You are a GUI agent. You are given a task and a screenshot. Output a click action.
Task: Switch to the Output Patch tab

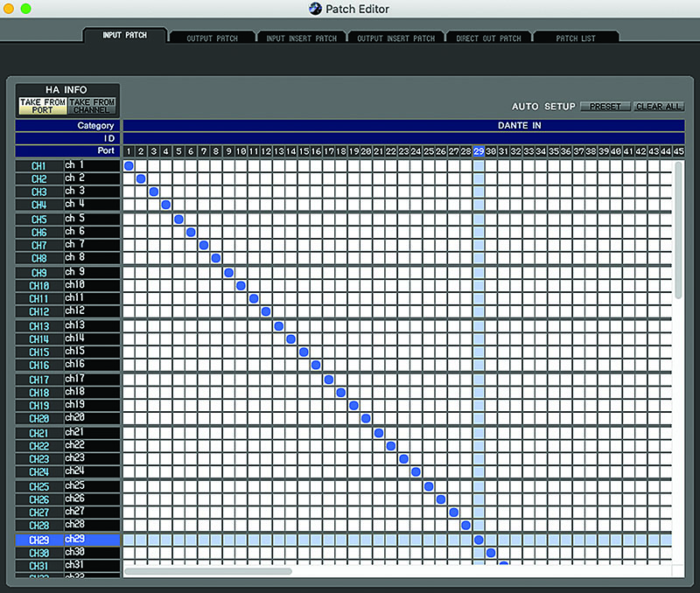(x=212, y=38)
